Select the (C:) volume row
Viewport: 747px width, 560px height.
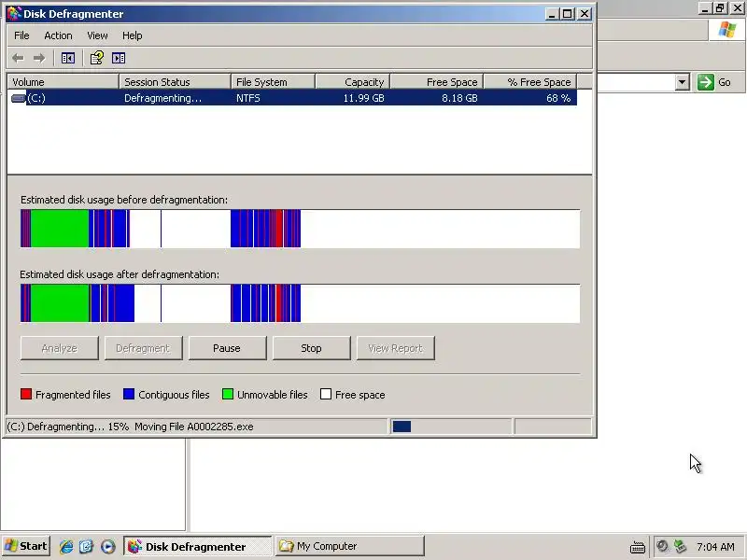292,98
